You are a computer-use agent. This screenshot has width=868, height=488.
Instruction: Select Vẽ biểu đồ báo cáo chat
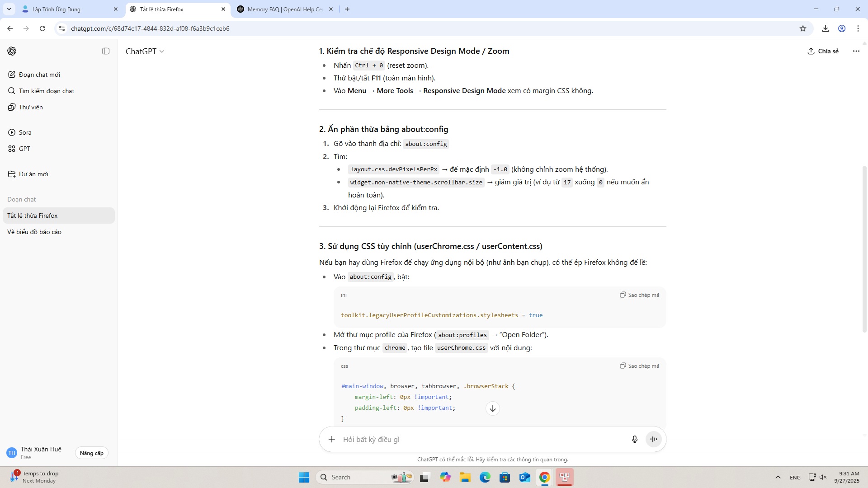coord(34,232)
